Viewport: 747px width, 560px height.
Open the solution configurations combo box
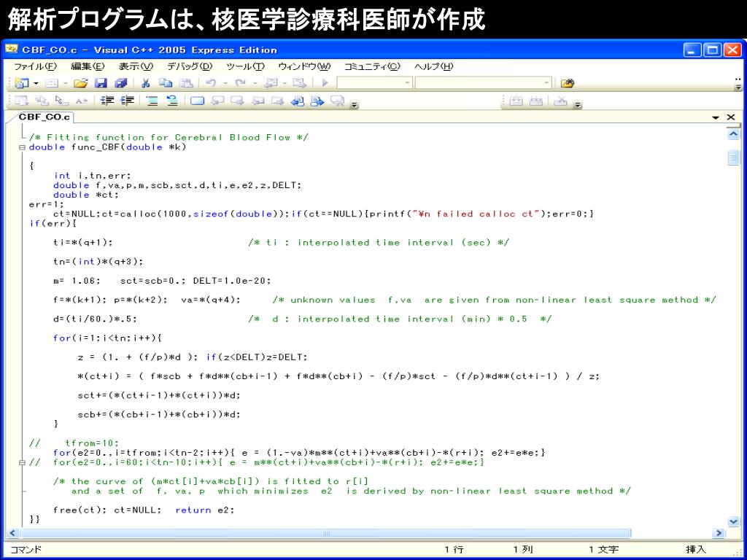[x=374, y=83]
